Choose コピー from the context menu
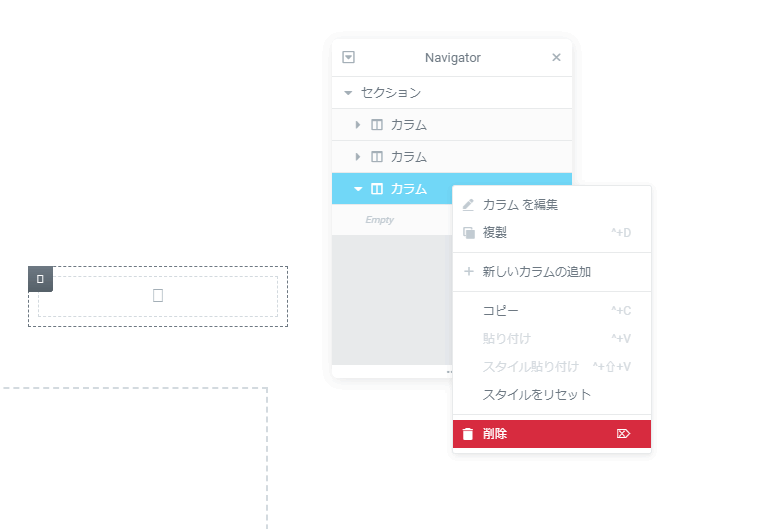This screenshot has height=529, width=776. click(x=500, y=311)
